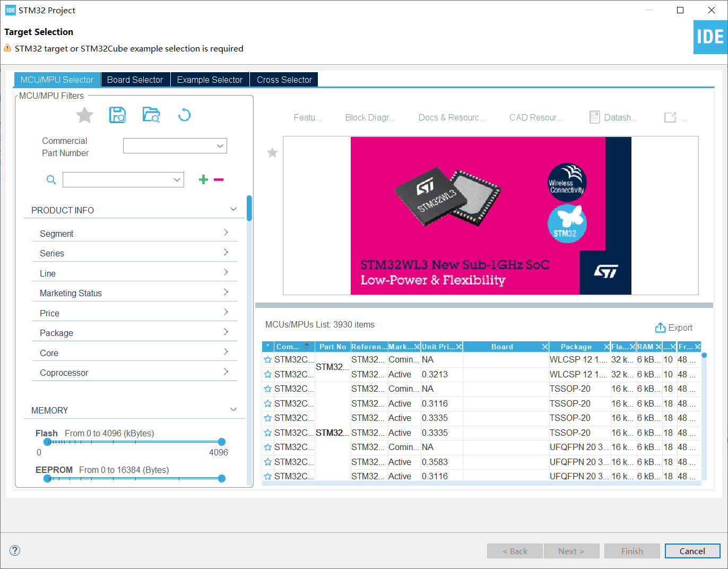The image size is (728, 569).
Task: Remove the Board column via its X
Action: click(x=545, y=347)
